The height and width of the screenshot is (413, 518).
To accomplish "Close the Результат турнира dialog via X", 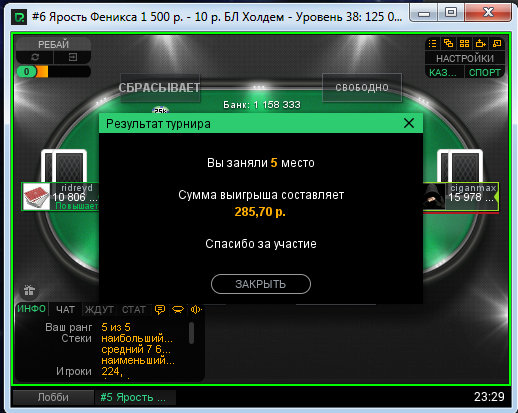I will click(x=409, y=123).
